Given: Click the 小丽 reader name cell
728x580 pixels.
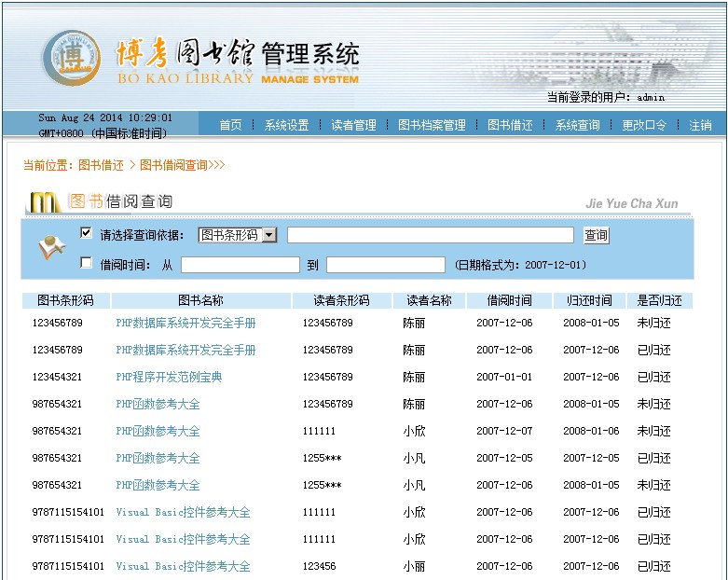Looking at the screenshot, I should 414,566.
